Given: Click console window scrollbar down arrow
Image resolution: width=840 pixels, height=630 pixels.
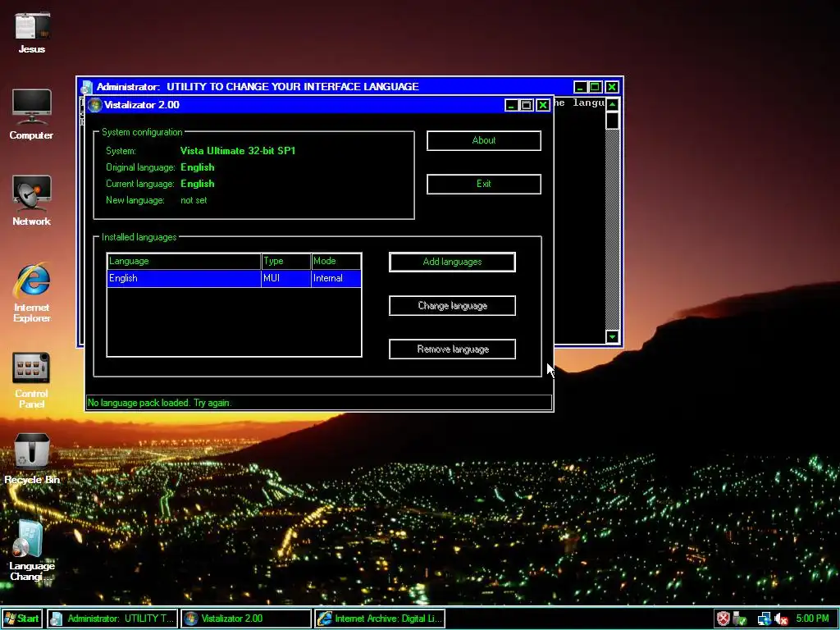Looking at the screenshot, I should pyautogui.click(x=612, y=336).
